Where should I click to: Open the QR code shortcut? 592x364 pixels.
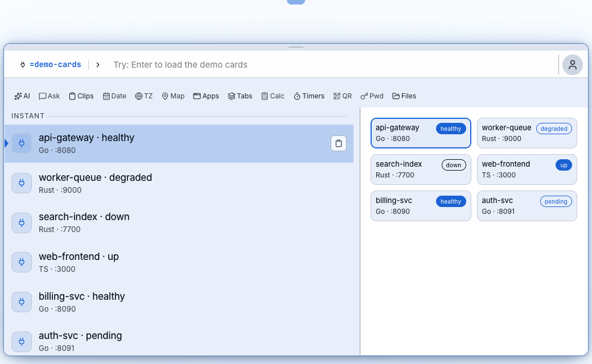coord(343,96)
